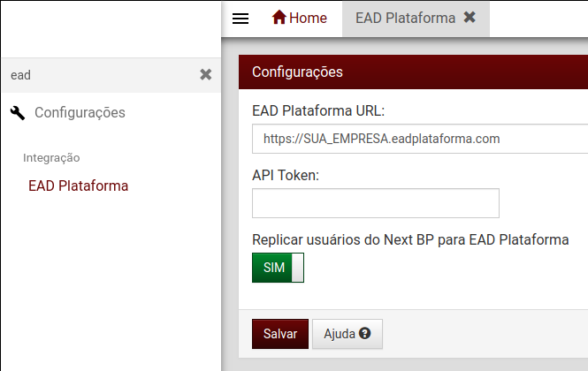Screen dimensions: 588x371
Task: Click the Salvar button
Action: tap(280, 334)
